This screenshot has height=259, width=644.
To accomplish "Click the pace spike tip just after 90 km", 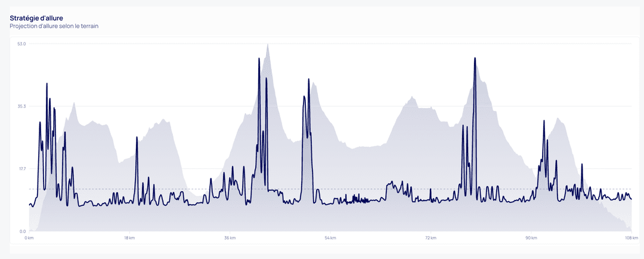I will point(544,121).
